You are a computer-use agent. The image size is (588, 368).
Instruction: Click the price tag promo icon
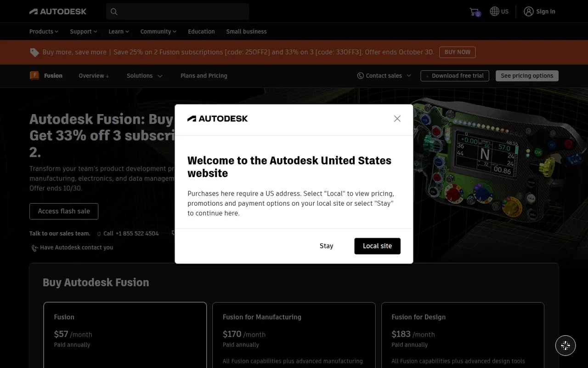coord(34,52)
